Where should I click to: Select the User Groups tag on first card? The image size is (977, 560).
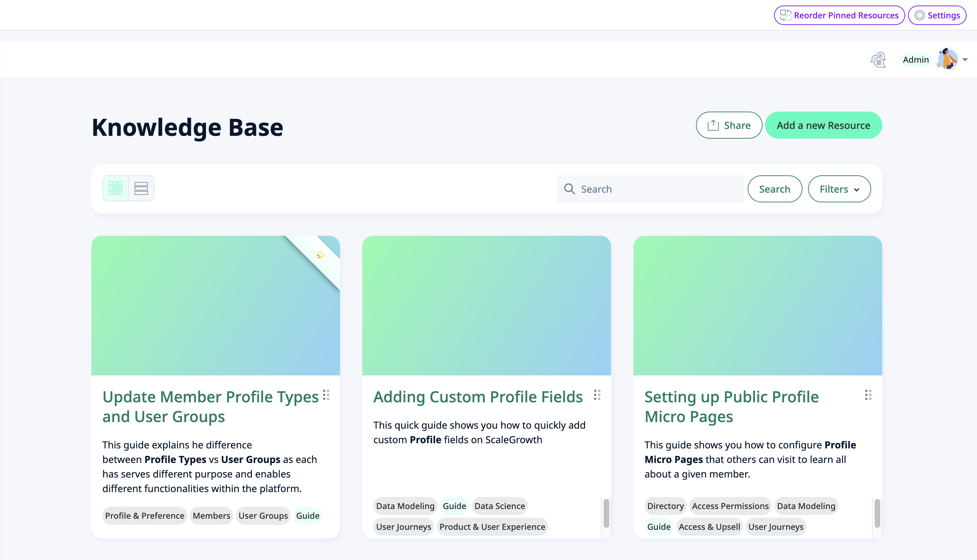tap(263, 516)
